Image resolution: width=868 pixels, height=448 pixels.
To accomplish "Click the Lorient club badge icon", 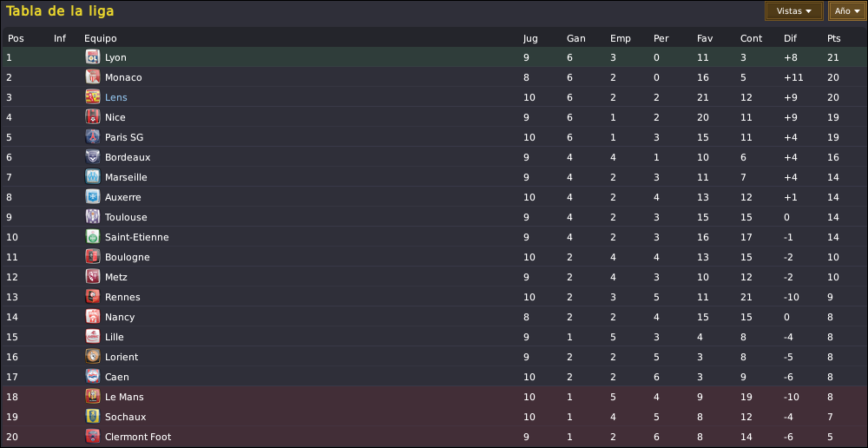I will tap(93, 356).
